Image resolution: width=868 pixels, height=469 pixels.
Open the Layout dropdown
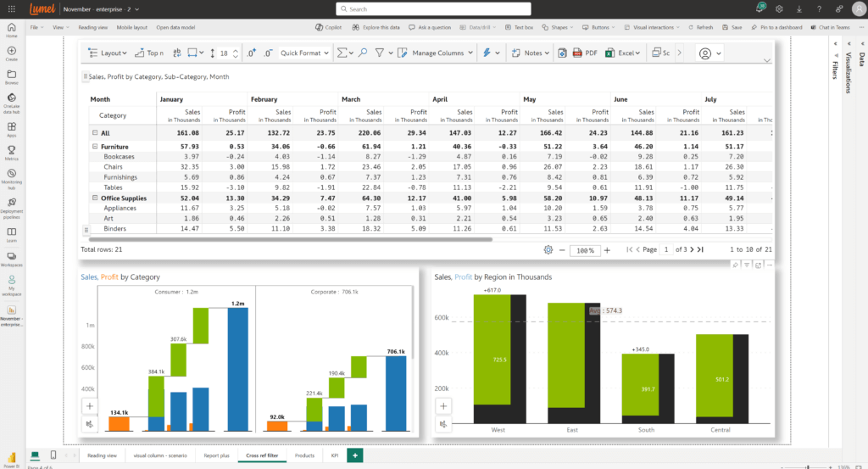(x=108, y=53)
